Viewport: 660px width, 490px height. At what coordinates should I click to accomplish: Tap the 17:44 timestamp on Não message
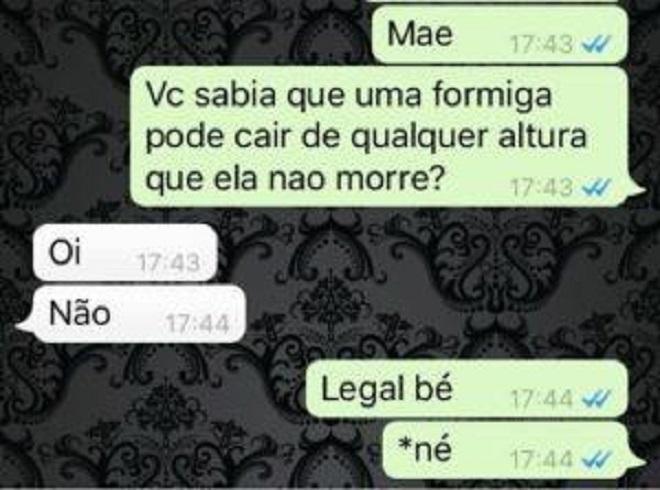click(x=197, y=325)
